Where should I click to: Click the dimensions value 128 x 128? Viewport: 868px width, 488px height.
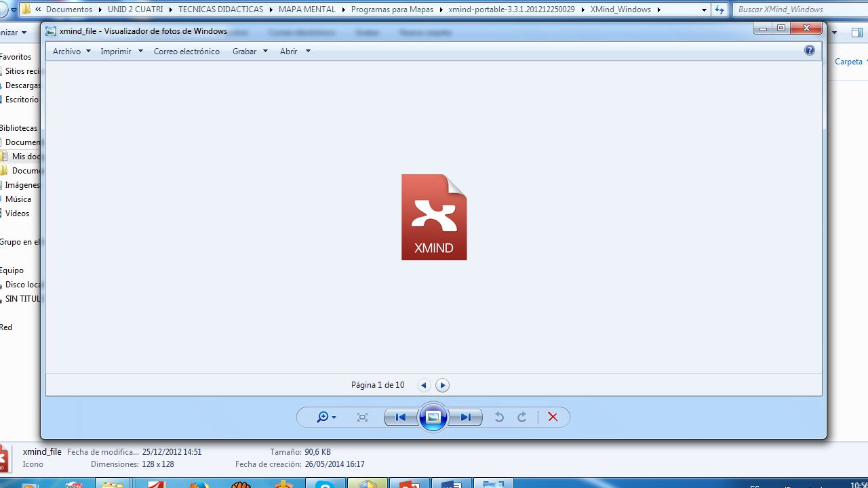[158, 464]
